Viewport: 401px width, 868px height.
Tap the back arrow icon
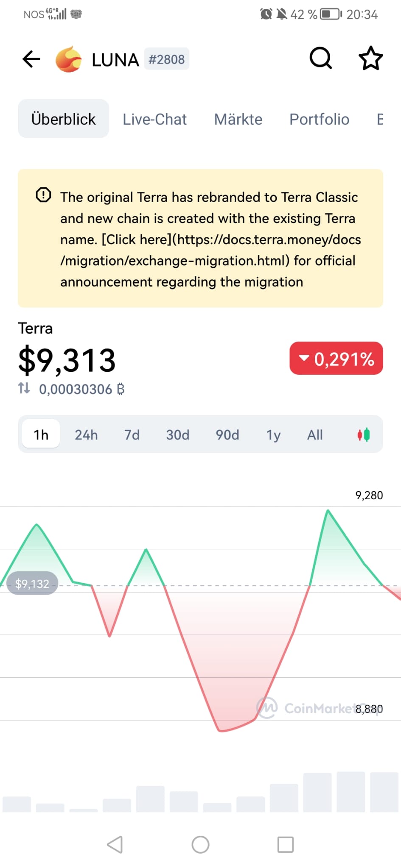(x=31, y=59)
